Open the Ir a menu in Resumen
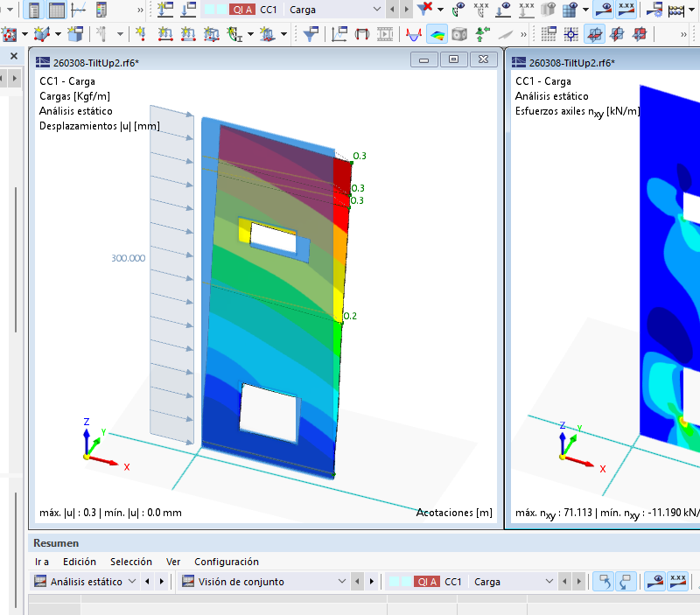The height and width of the screenshot is (615, 700). click(41, 562)
